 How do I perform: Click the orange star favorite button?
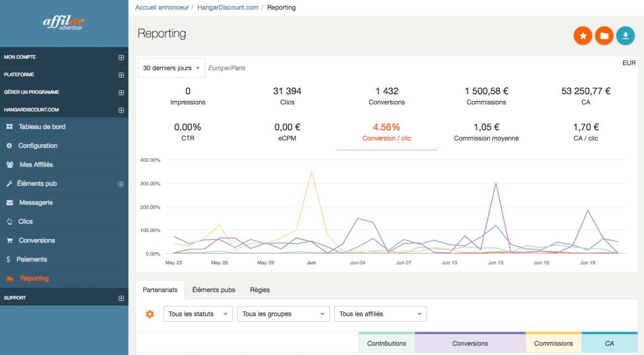point(583,36)
